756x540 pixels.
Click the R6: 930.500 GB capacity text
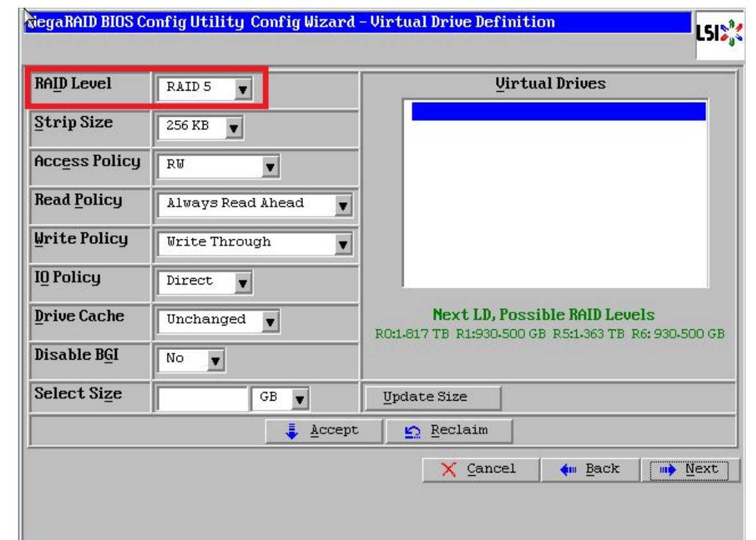coord(678,333)
